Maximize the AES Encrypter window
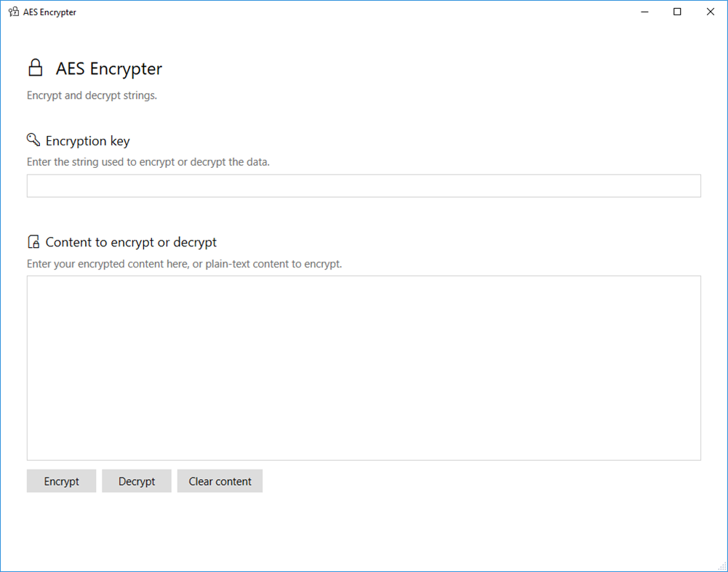This screenshot has width=728, height=572. pos(677,12)
